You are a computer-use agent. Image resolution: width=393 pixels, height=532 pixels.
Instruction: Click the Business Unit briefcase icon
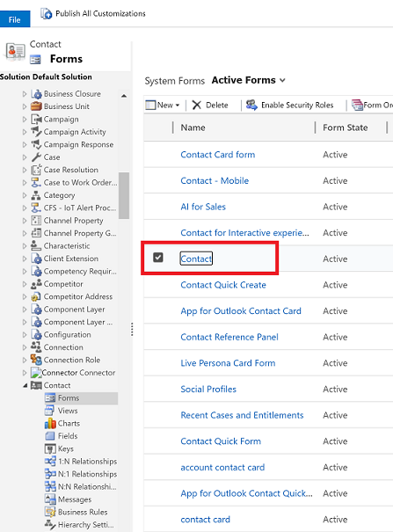pyautogui.click(x=36, y=106)
